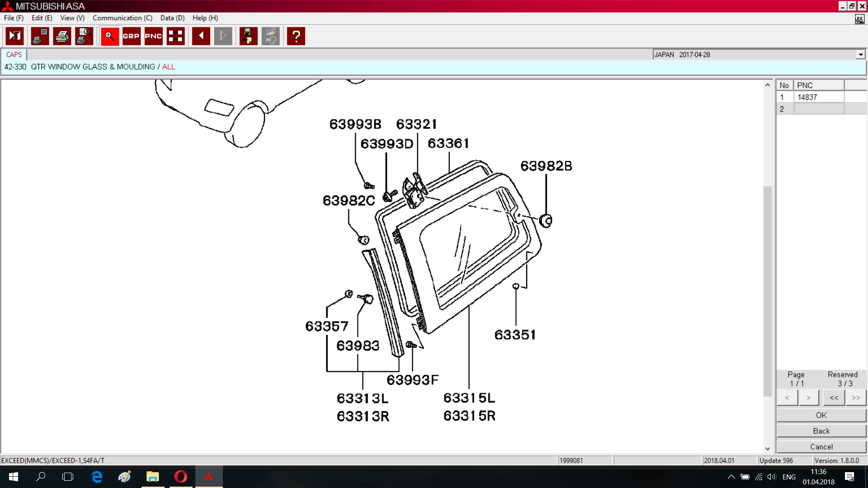Click the exit door toolbar icon
868x488 pixels.
tap(15, 36)
